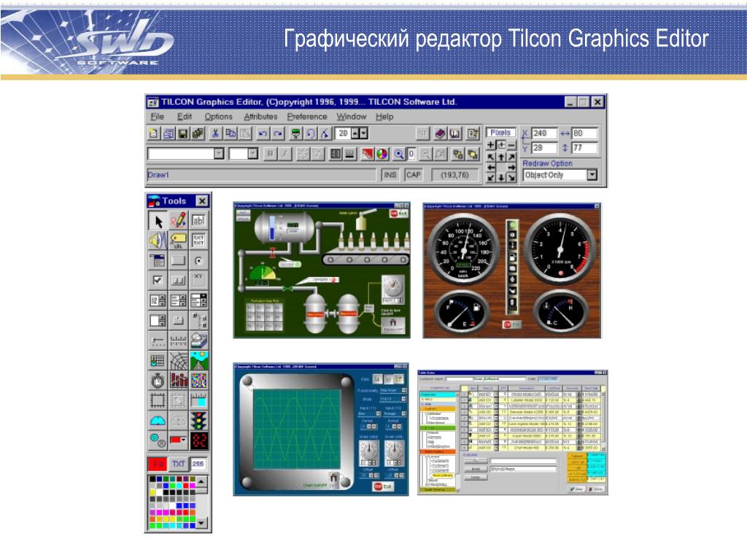Select the LBL label tag tool

178,241
